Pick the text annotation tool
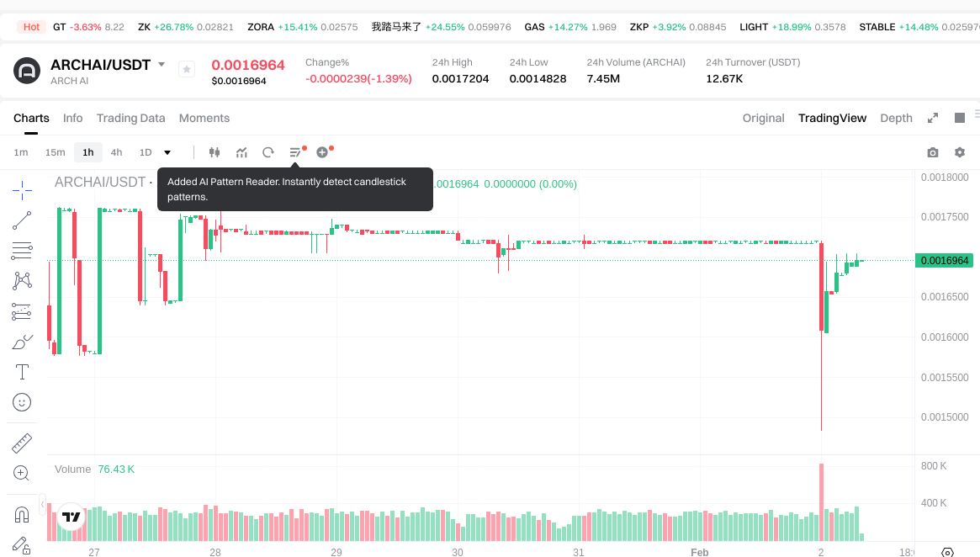This screenshot has width=980, height=557. (22, 372)
